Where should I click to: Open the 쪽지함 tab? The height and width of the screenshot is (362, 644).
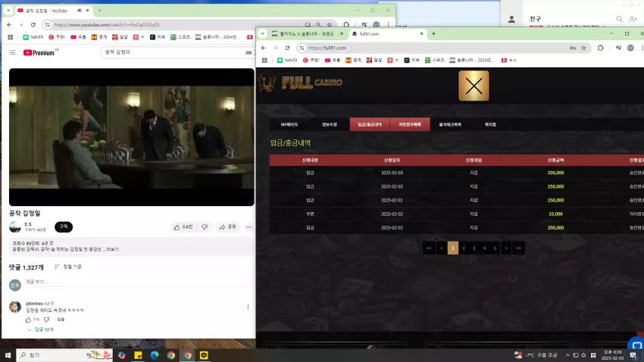[x=490, y=124]
